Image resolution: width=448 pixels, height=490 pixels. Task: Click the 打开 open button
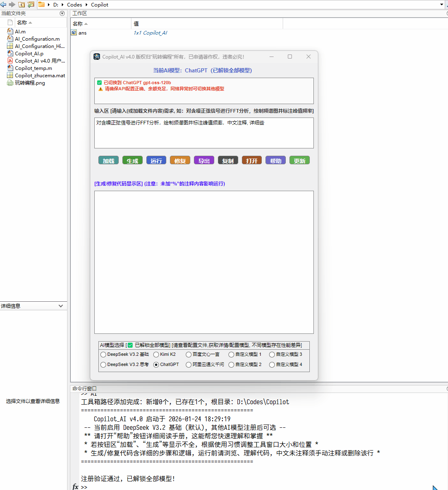tap(252, 161)
